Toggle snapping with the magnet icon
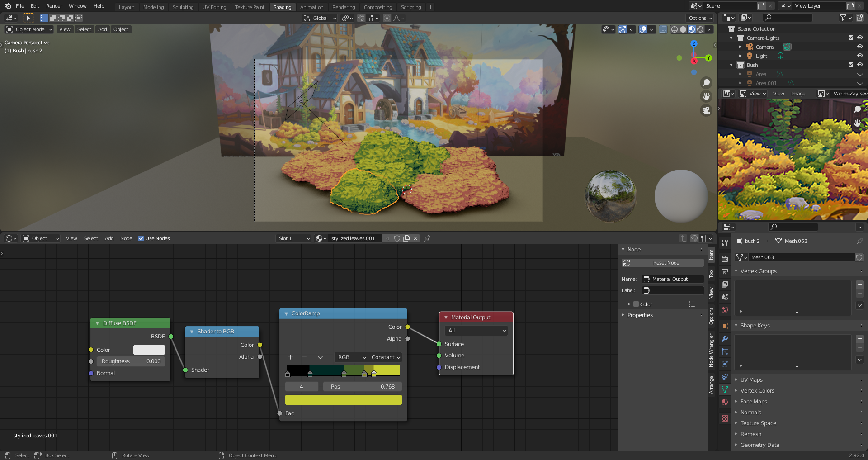The width and height of the screenshot is (868, 460). coord(361,18)
